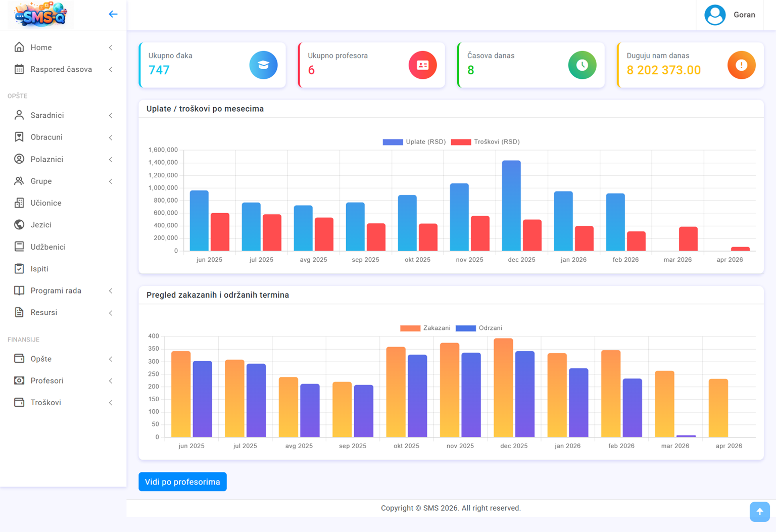Click the Obracuni bookmark icon
Viewport: 776px width, 532px height.
click(x=19, y=137)
